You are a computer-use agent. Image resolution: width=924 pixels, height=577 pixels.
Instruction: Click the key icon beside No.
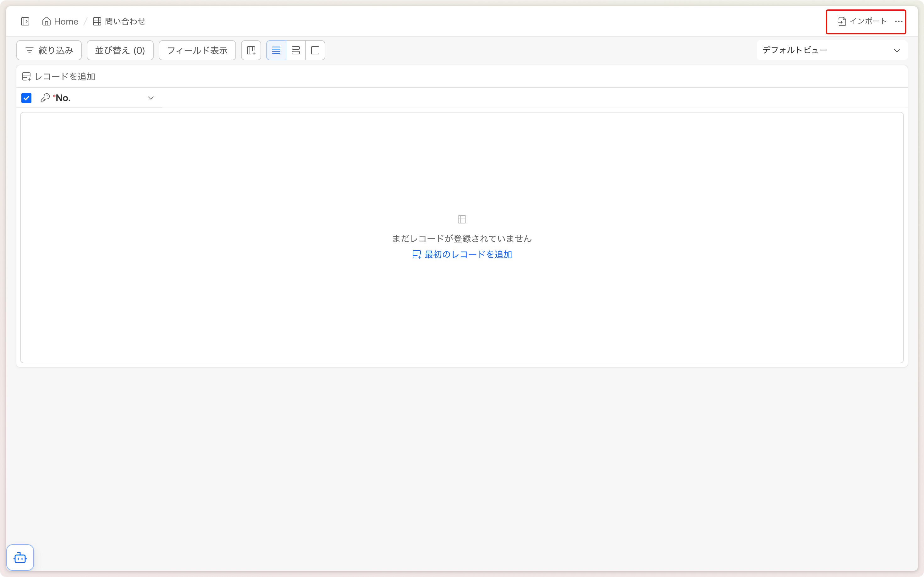(45, 98)
